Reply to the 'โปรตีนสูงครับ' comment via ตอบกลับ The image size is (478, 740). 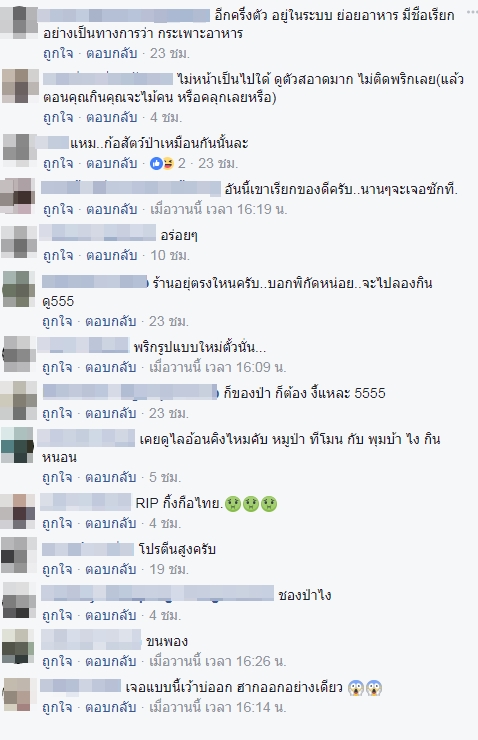pos(111,570)
